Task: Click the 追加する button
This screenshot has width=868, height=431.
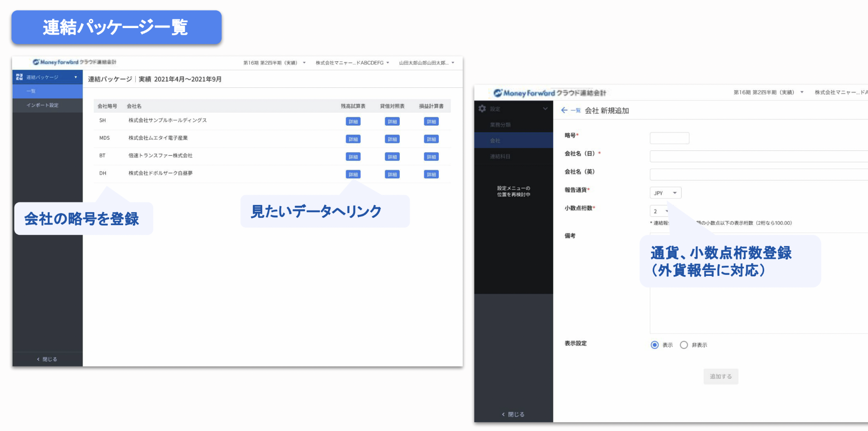Action: coord(721,376)
